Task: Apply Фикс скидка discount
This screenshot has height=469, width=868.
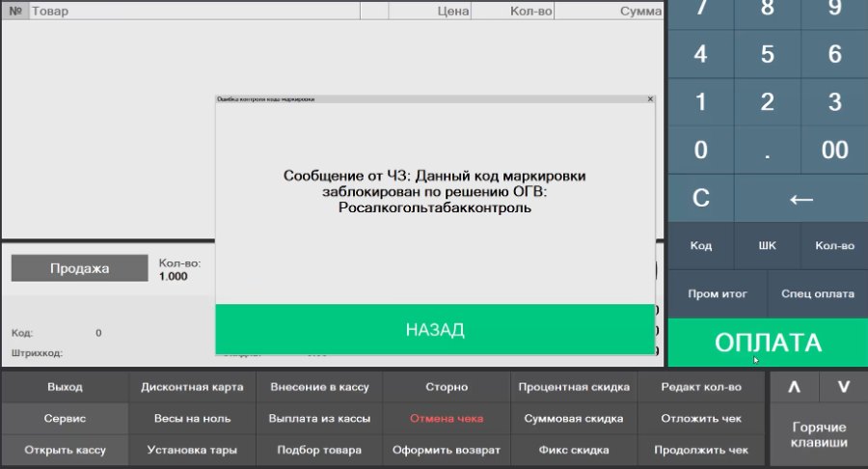Action: click(x=574, y=450)
